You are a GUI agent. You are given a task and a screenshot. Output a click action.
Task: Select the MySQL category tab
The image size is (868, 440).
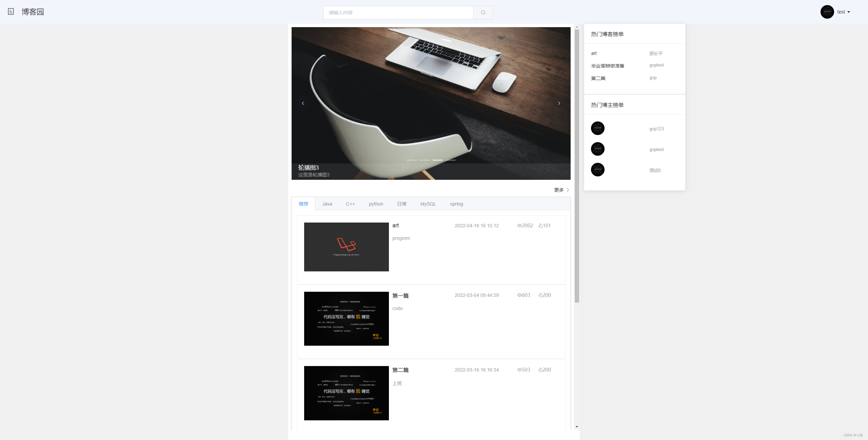tap(428, 204)
